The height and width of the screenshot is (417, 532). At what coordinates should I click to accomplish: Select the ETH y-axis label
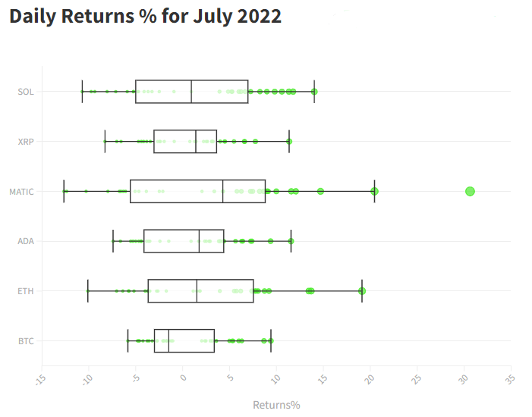(26, 291)
